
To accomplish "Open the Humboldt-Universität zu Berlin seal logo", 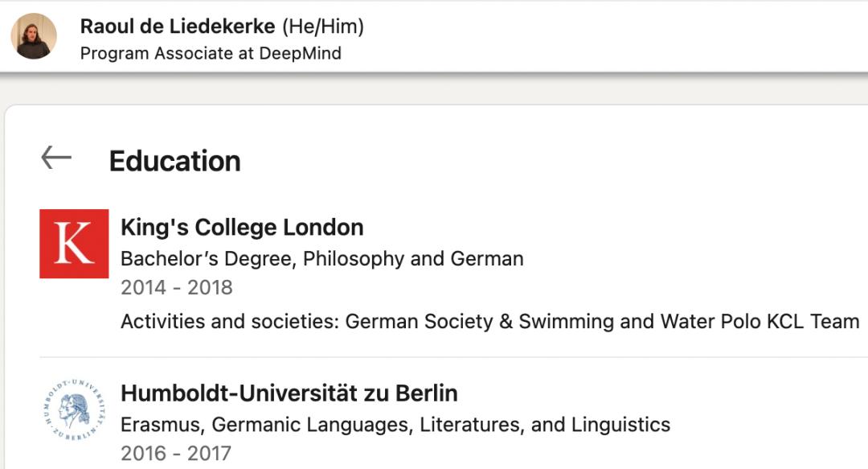I will [72, 409].
